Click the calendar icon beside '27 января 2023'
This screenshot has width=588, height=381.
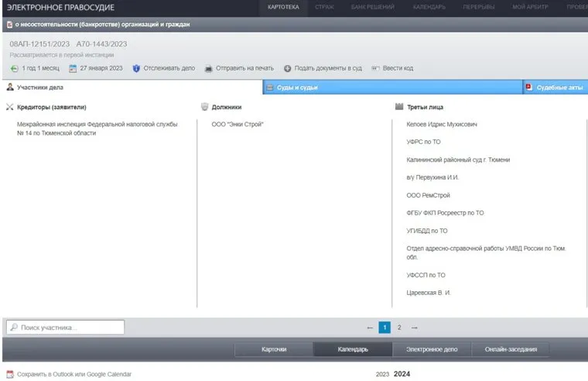click(73, 68)
